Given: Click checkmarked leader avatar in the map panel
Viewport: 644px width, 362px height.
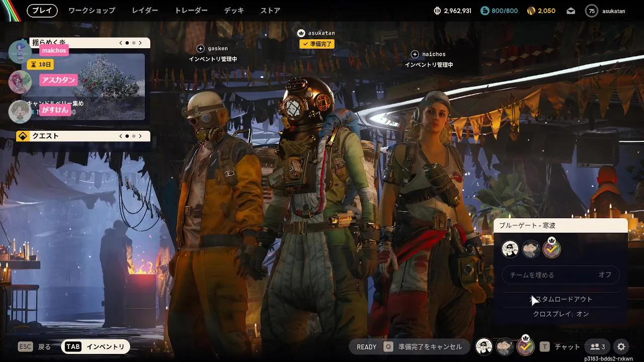Looking at the screenshot, I should [x=551, y=249].
